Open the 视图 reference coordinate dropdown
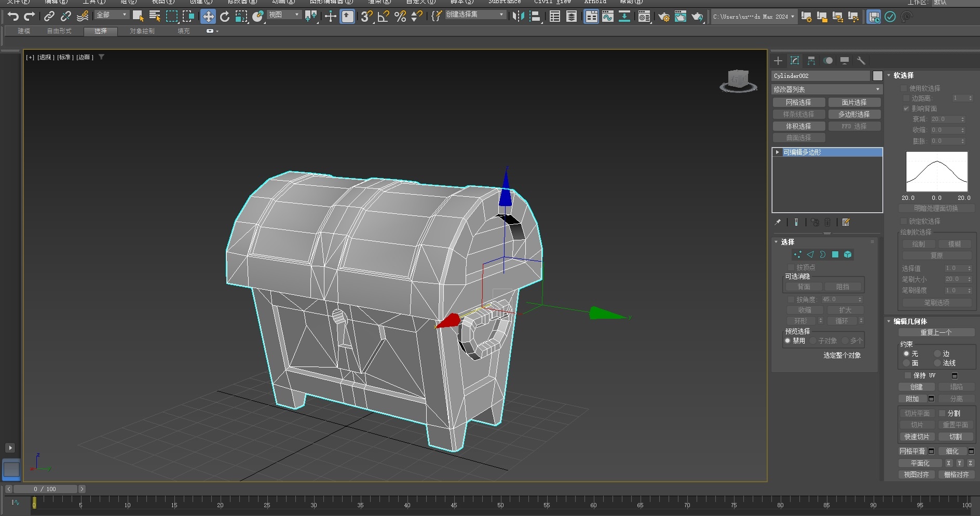980x516 pixels. (x=284, y=15)
